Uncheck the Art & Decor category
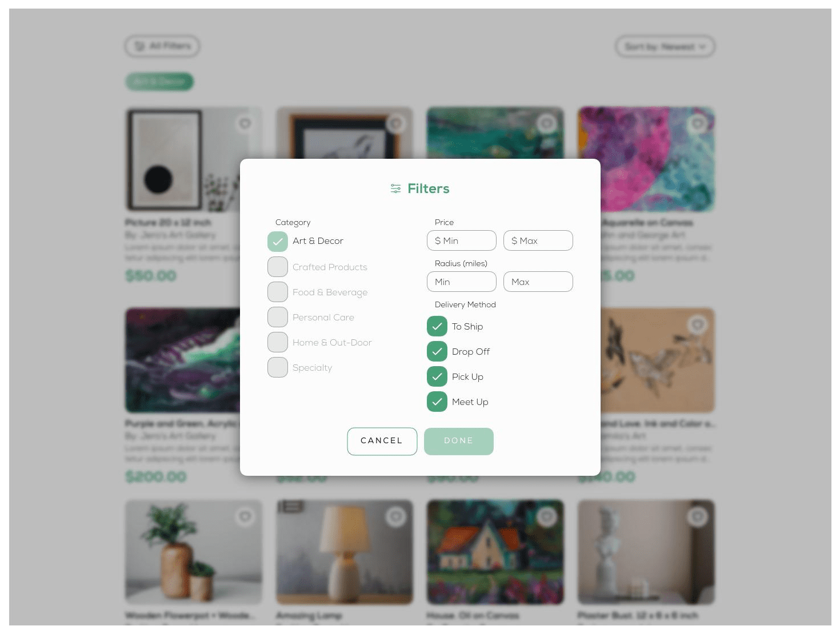 278,242
